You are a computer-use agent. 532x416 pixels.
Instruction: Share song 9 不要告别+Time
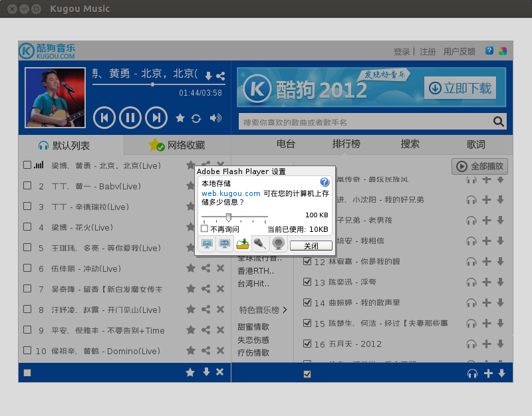pyautogui.click(x=205, y=330)
